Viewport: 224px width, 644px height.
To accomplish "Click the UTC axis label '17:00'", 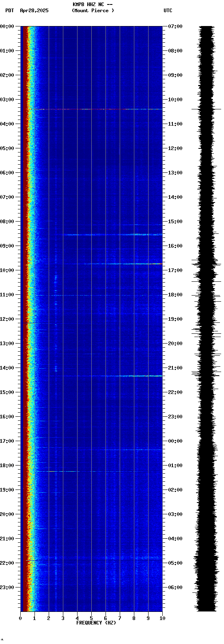I will pyautogui.click(x=175, y=270).
